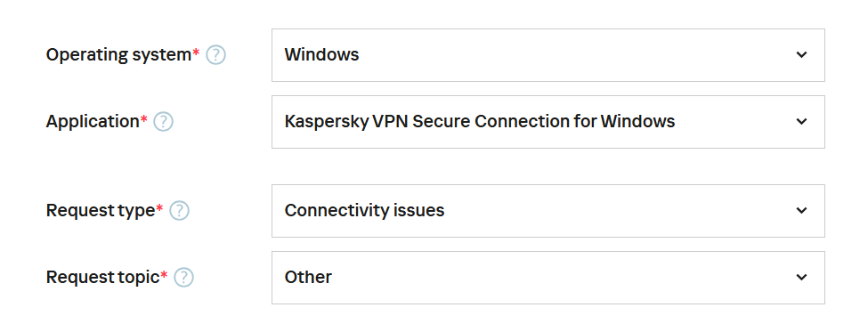Click the help icon next to Request topic
The image size is (868, 332).
coord(183,277)
